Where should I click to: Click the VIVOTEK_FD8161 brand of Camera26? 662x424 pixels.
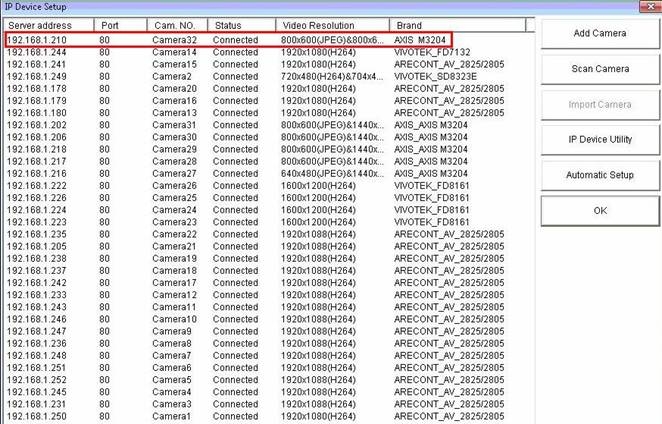point(431,186)
